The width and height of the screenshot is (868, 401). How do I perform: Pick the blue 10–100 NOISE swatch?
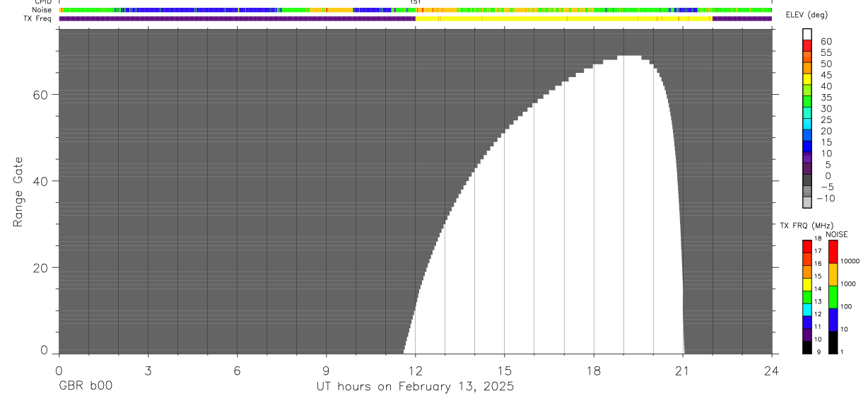[x=833, y=319]
